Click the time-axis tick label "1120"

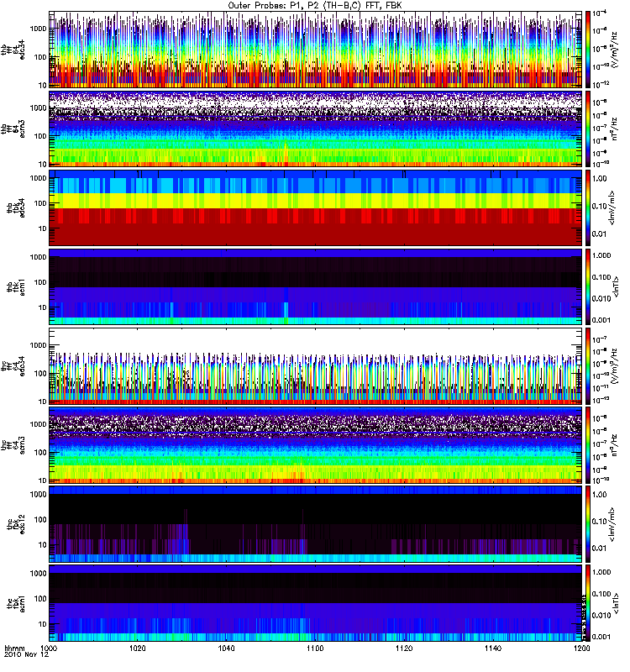(404, 648)
